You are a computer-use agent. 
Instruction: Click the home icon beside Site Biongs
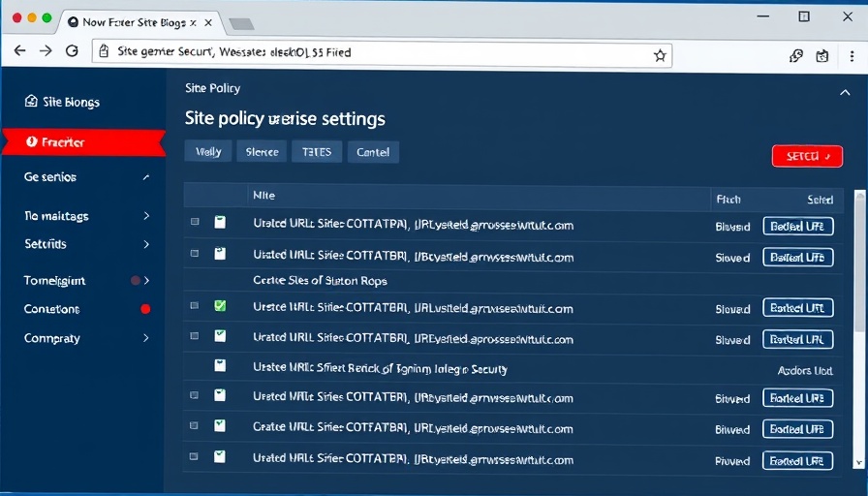[x=31, y=102]
